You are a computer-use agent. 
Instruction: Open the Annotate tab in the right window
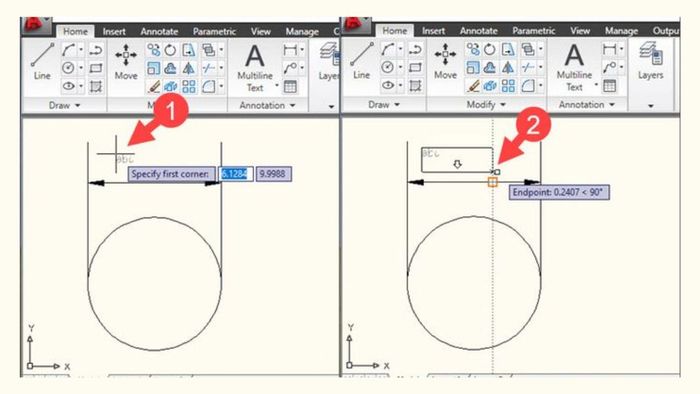(479, 31)
